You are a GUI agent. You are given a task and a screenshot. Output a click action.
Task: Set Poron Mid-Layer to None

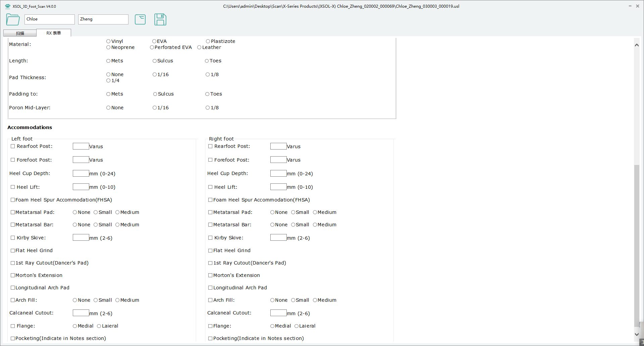coord(108,108)
